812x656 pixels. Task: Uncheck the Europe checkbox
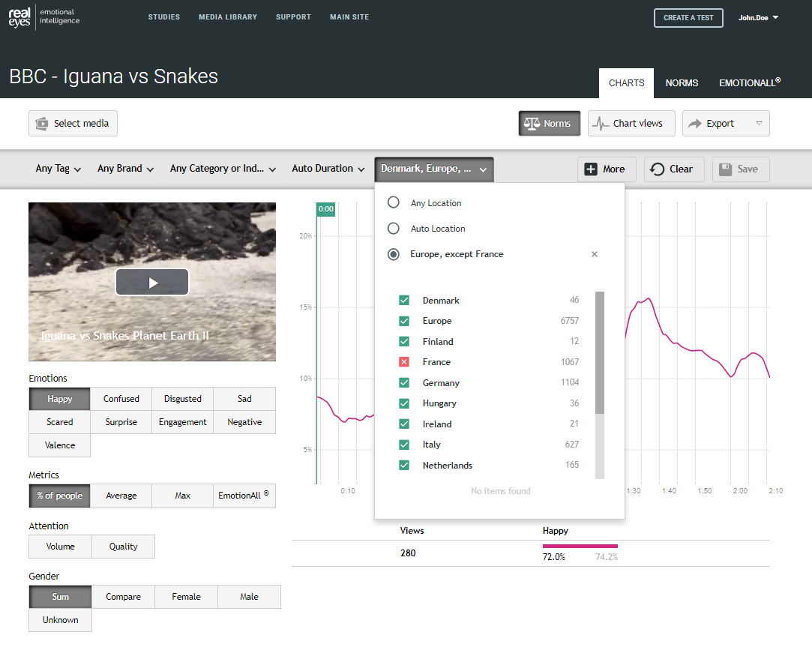pyautogui.click(x=404, y=321)
